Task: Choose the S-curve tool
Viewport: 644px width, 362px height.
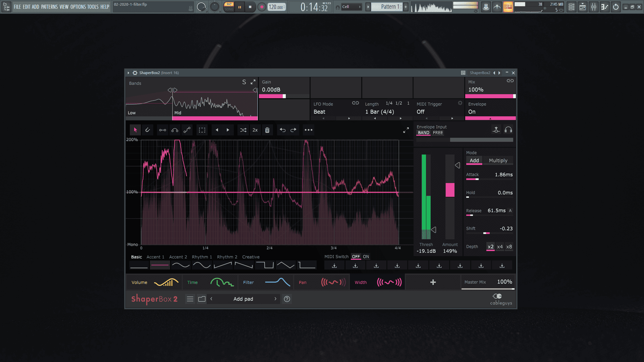Action: click(187, 130)
